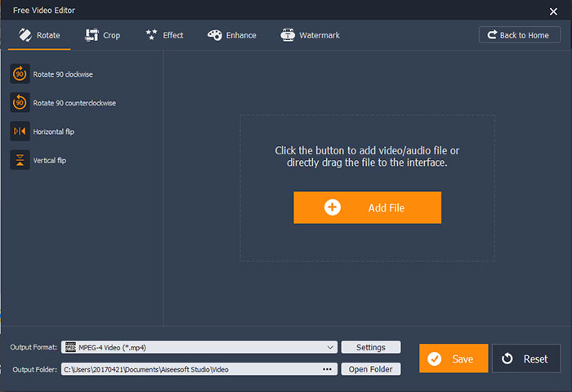Select the Rotate tab
The image size is (572, 392).
(x=37, y=35)
